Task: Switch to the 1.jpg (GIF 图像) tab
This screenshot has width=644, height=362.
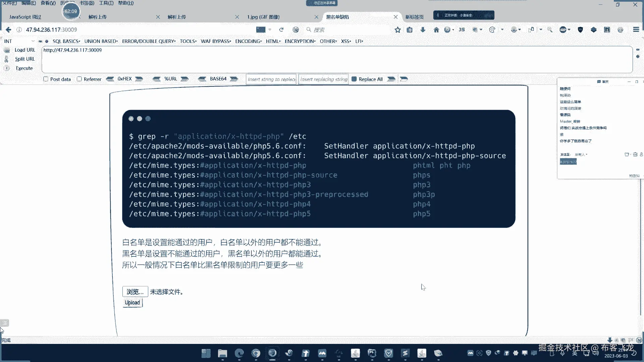Action: click(263, 17)
